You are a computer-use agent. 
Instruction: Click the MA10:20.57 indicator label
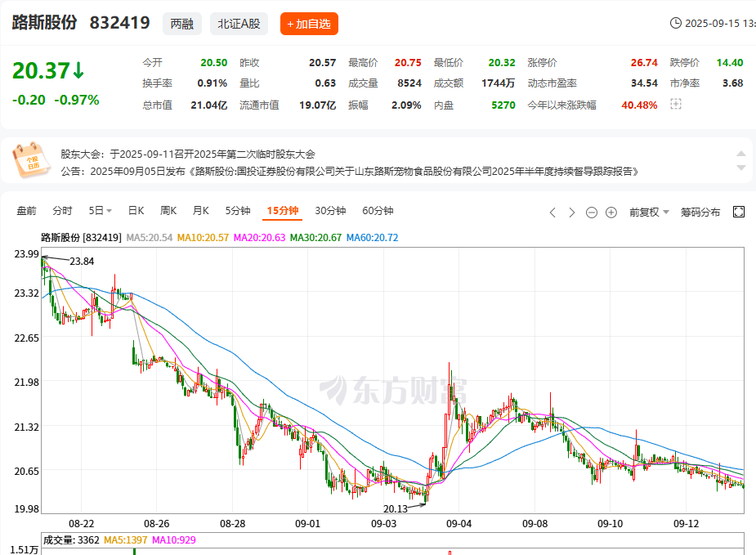click(x=203, y=238)
